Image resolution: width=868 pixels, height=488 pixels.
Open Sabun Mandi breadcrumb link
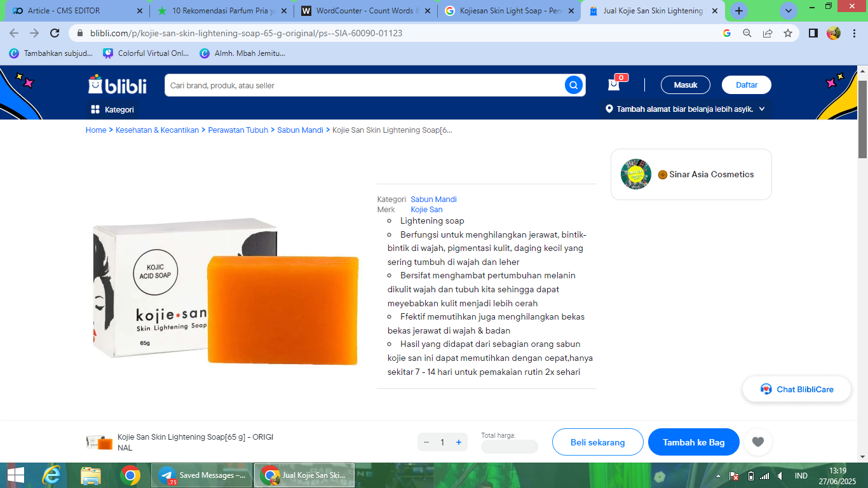point(301,130)
